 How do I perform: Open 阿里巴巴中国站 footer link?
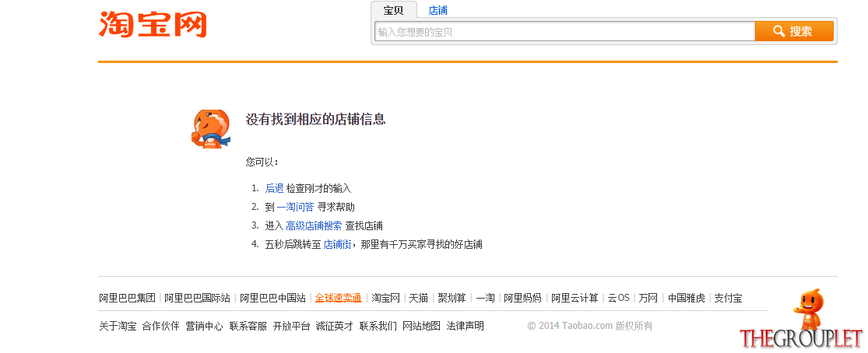[x=273, y=299]
